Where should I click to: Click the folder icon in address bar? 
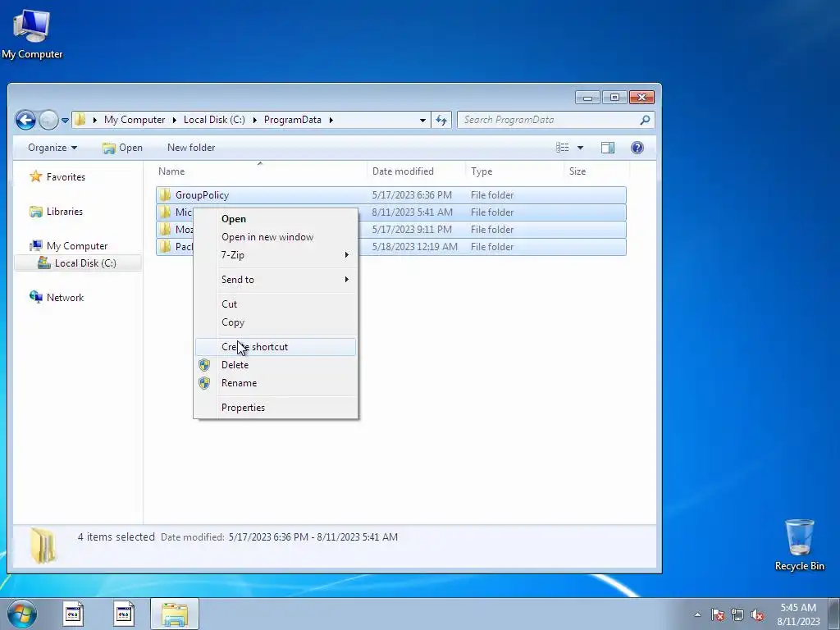pyautogui.click(x=80, y=120)
